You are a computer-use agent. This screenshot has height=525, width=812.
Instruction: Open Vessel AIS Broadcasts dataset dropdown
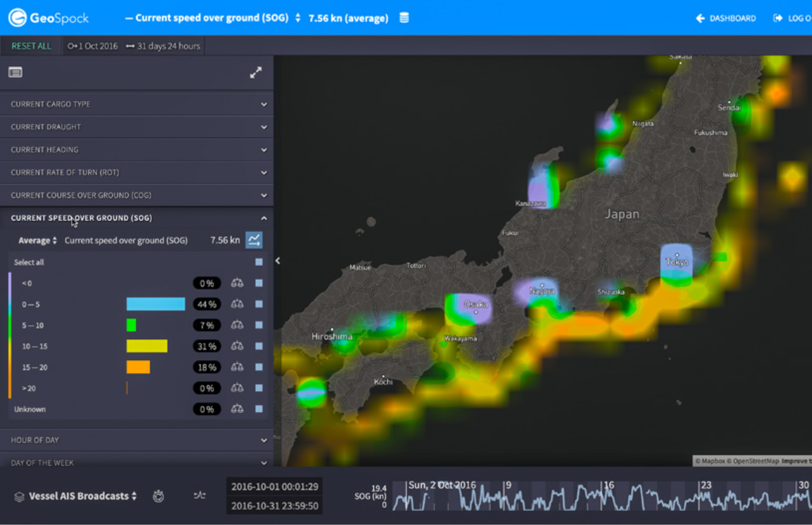pos(83,496)
